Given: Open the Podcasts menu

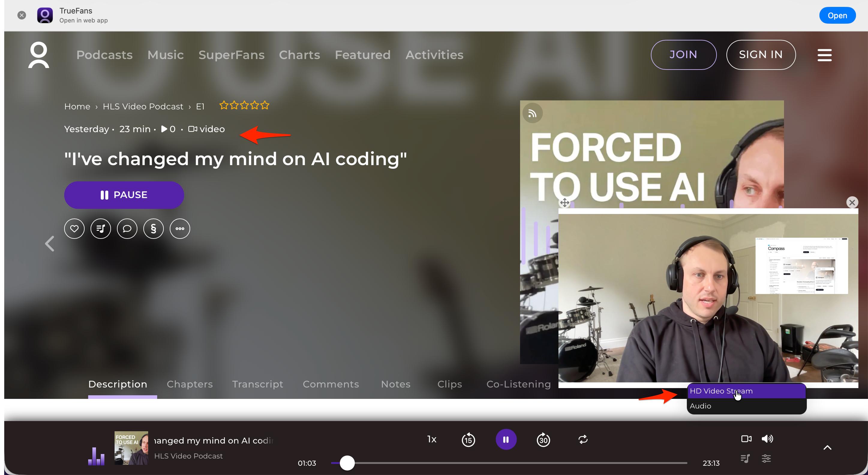Looking at the screenshot, I should pyautogui.click(x=104, y=55).
